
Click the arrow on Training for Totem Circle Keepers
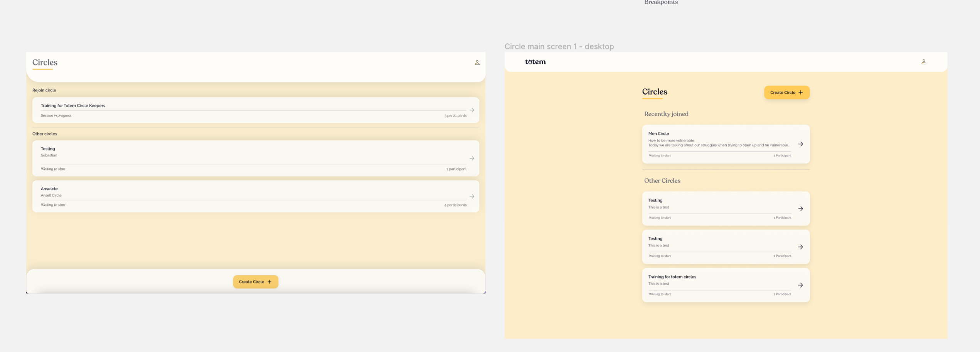pos(472,110)
